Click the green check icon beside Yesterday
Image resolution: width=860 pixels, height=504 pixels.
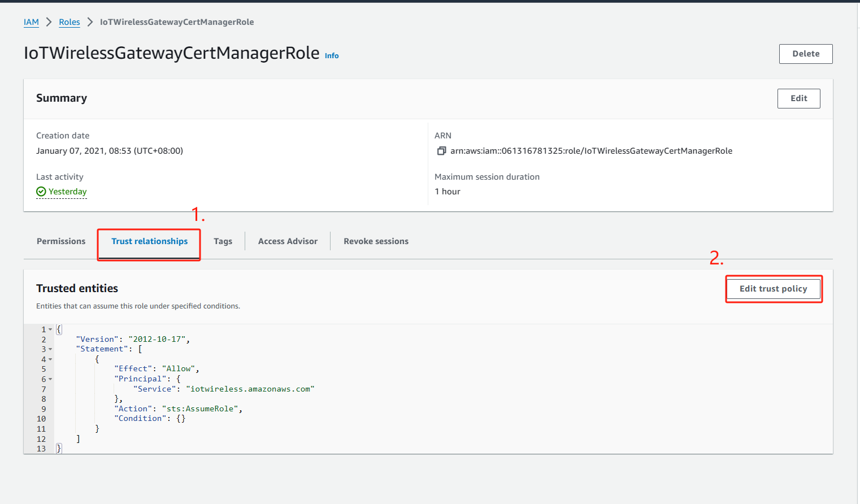[41, 192]
